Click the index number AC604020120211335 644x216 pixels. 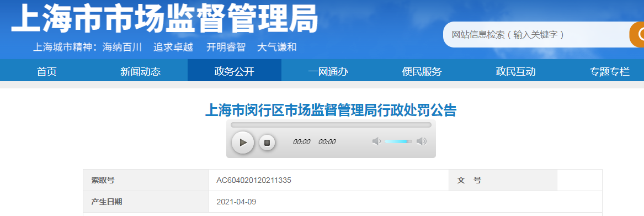254,180
